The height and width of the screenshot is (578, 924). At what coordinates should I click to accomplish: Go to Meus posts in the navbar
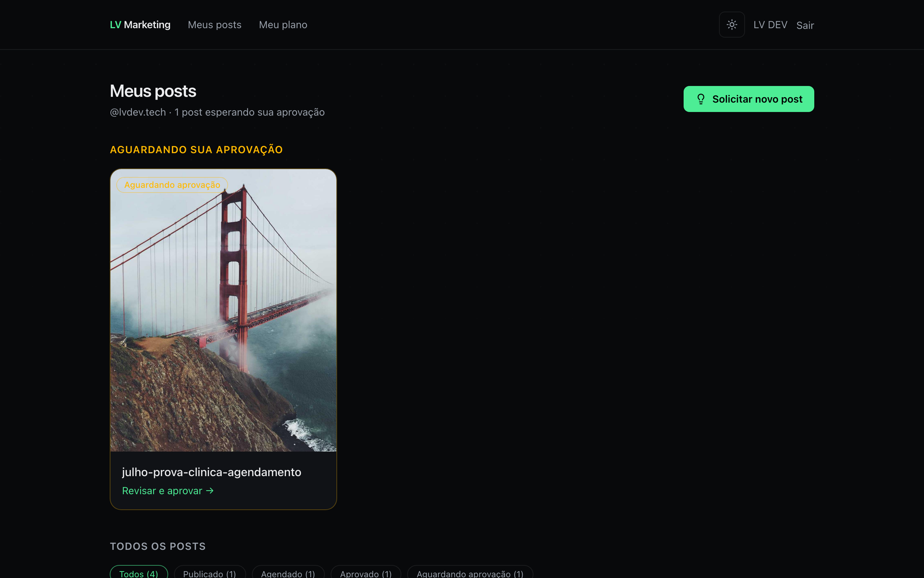point(215,25)
